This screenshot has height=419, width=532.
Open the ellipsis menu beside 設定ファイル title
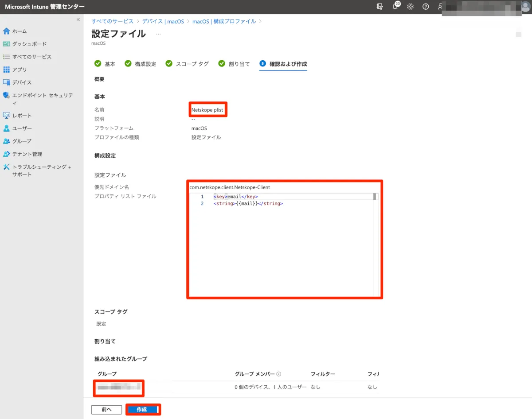(x=158, y=34)
